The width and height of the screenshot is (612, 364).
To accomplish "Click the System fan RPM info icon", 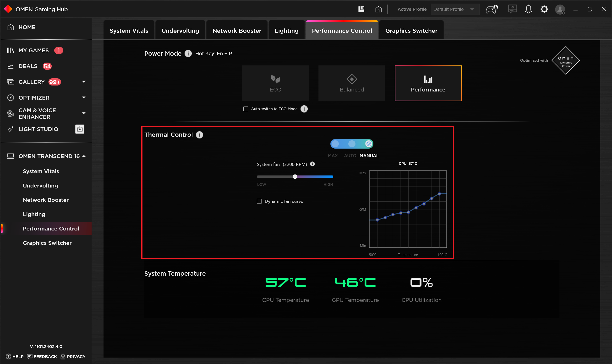I will 312,164.
